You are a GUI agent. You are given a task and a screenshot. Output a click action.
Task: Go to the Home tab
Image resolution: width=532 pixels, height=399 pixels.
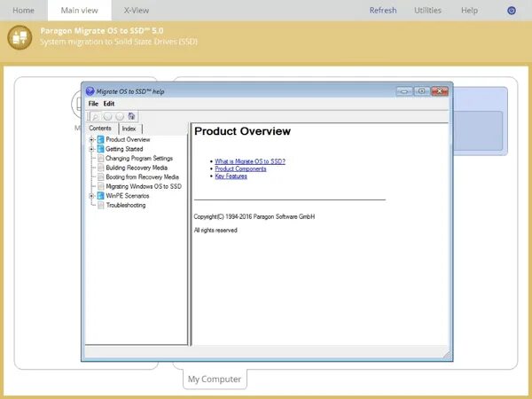[x=23, y=11]
